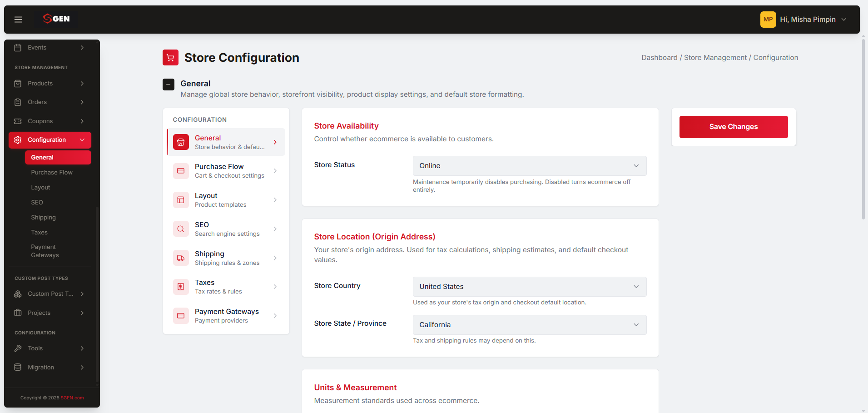Click the red Store Configuration cart icon
The width and height of the screenshot is (868, 413).
(x=170, y=58)
